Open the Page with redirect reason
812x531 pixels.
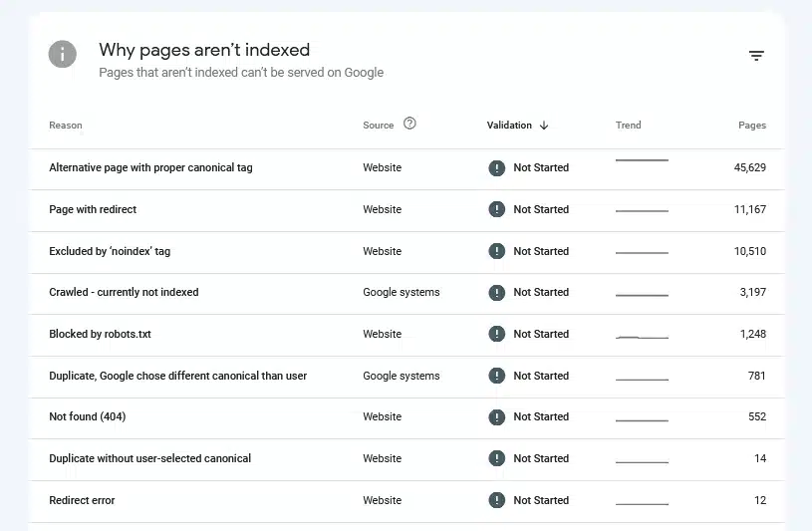93,209
